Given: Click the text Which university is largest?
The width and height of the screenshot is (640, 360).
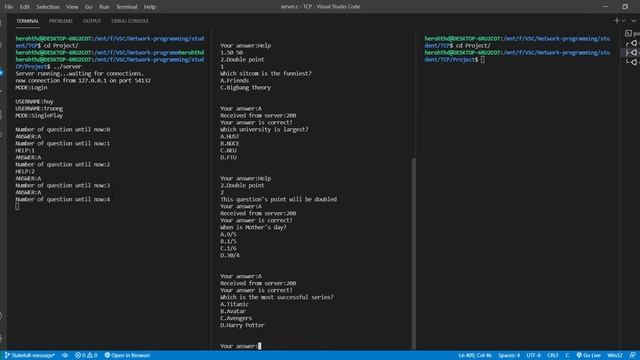Looking at the screenshot, I should [264, 129].
